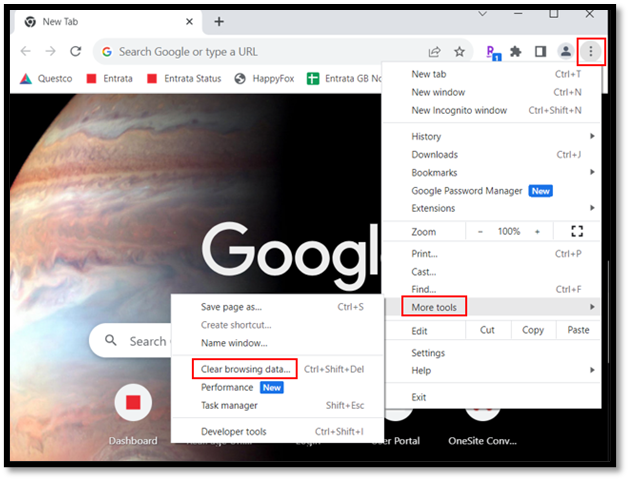Choose Exit from Chrome menu

(x=491, y=397)
